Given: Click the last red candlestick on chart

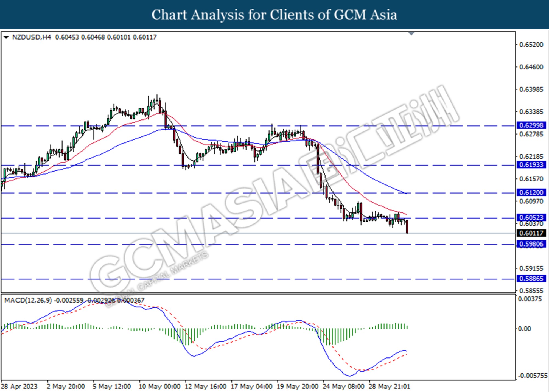Looking at the screenshot, I should click(407, 227).
